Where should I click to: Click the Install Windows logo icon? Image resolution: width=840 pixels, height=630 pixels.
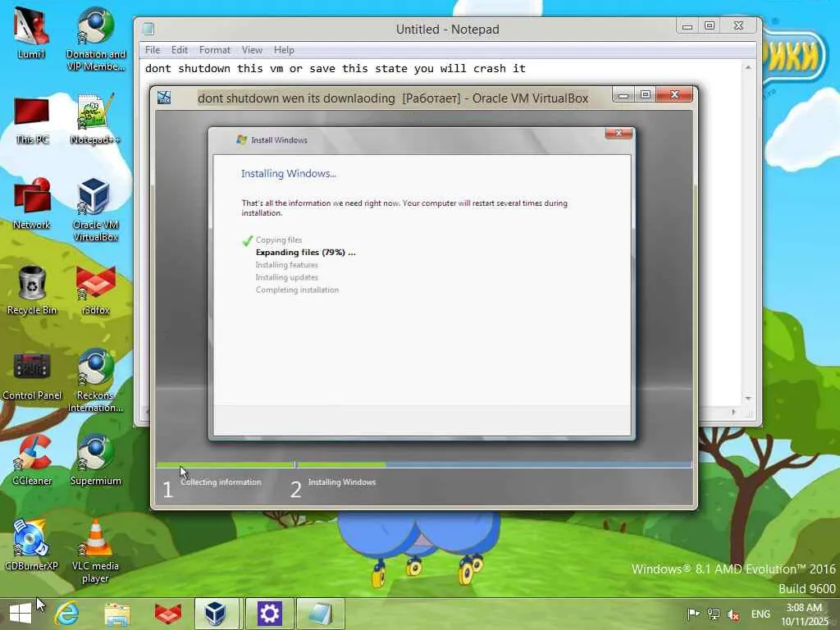(242, 139)
